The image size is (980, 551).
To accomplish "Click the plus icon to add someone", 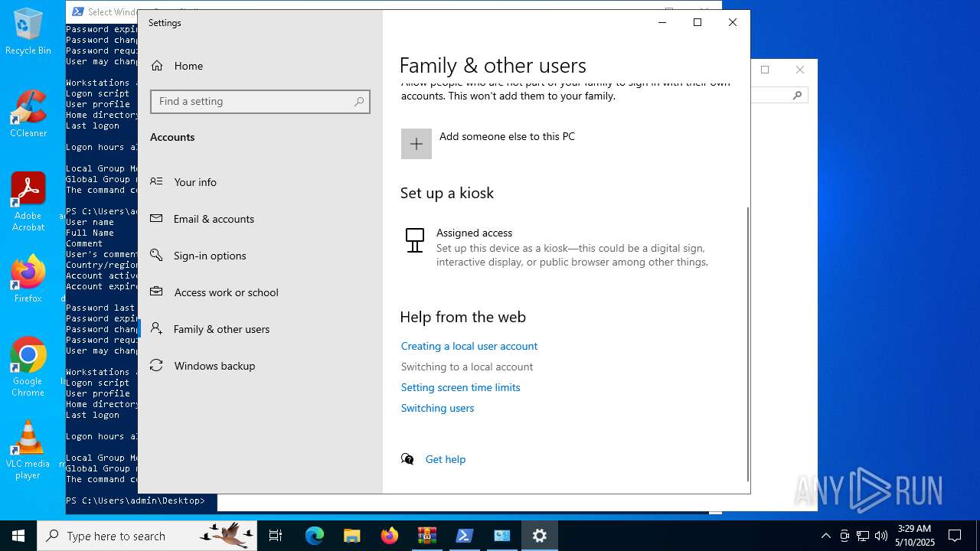I will pos(416,144).
